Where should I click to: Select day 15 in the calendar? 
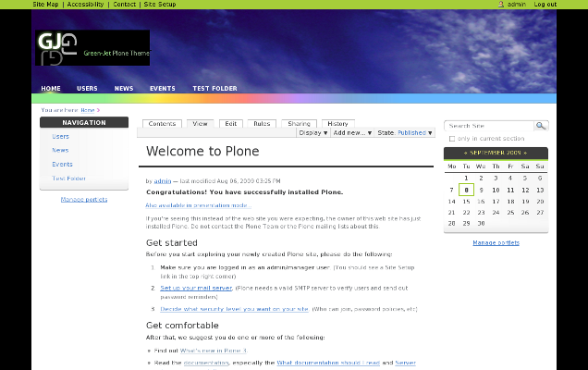click(x=466, y=202)
